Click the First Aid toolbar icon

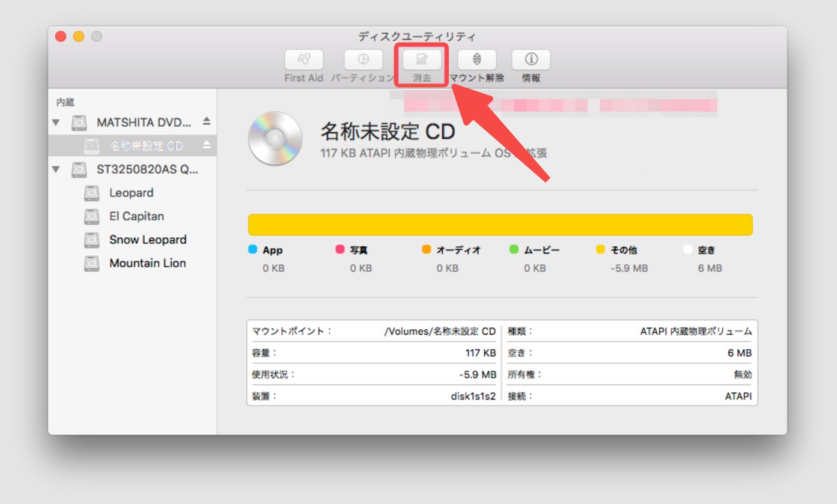303,59
